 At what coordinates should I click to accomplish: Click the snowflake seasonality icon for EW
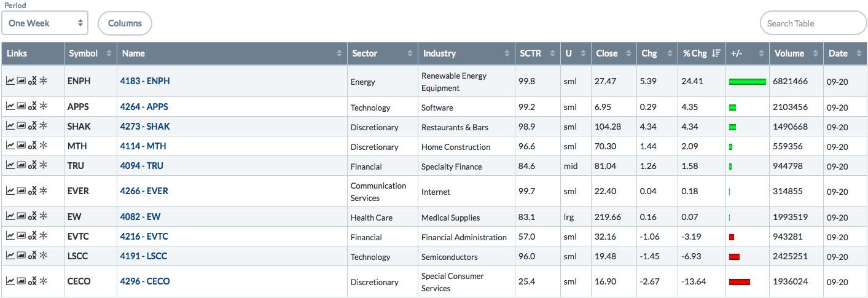pos(44,216)
